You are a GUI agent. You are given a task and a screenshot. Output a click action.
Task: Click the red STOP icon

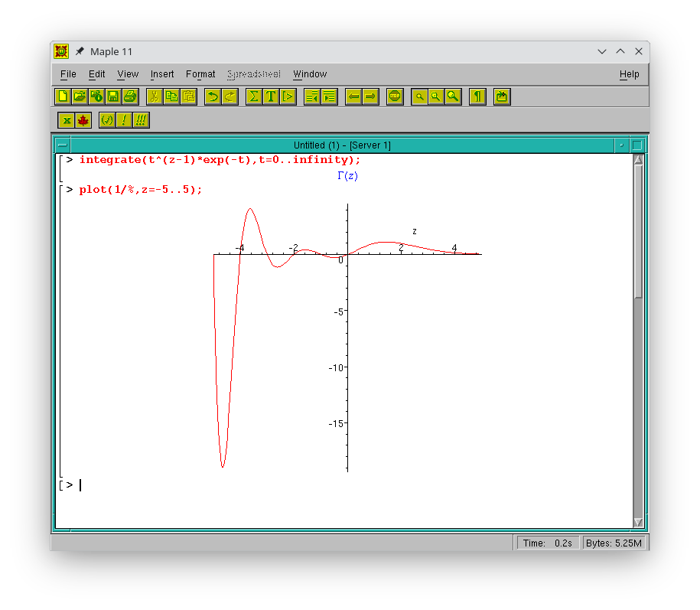pyautogui.click(x=395, y=96)
